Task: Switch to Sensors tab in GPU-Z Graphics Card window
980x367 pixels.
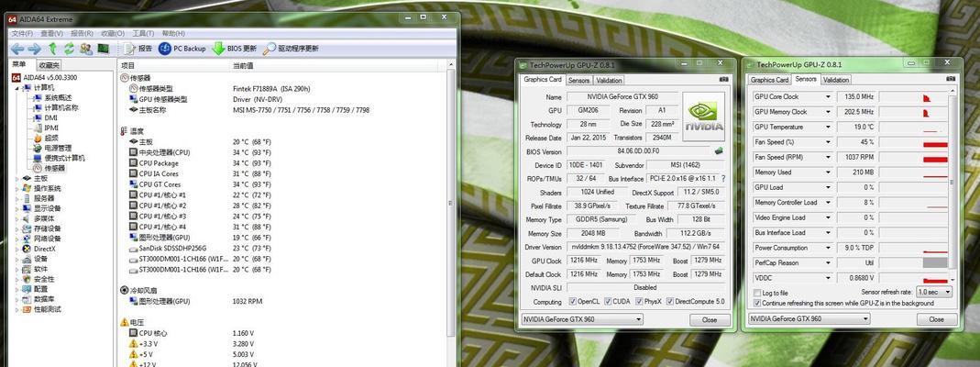Action: pos(578,80)
